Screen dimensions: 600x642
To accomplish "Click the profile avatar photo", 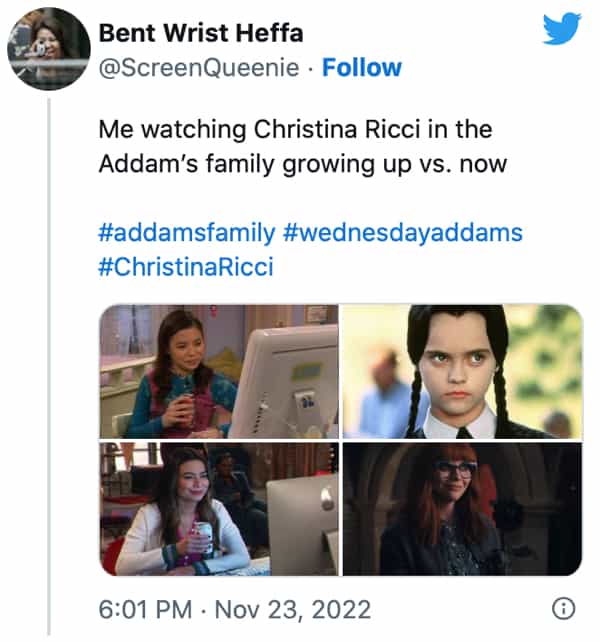I will click(x=49, y=48).
